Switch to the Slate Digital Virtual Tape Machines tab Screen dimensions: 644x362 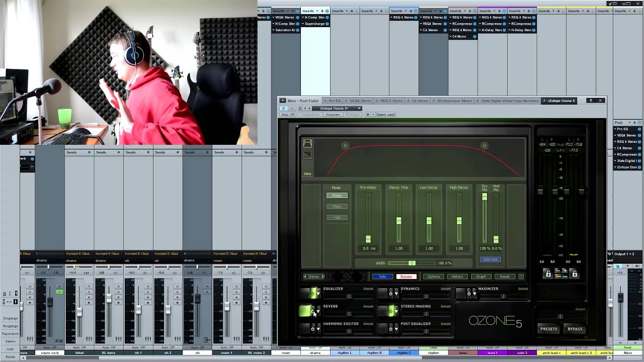click(x=508, y=101)
